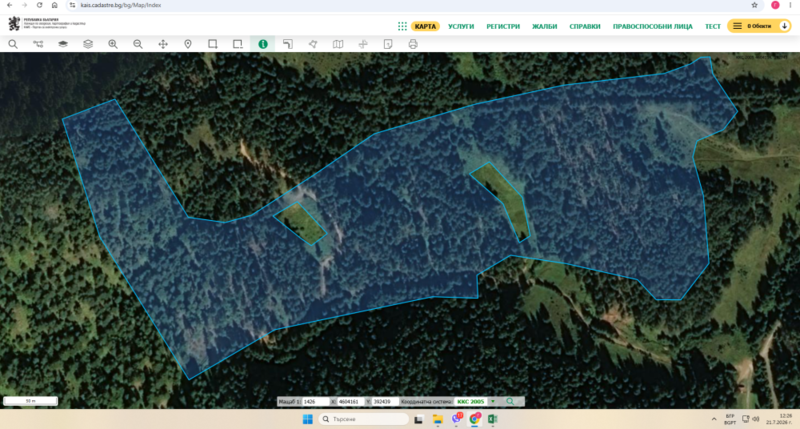The height and width of the screenshot is (429, 800).
Task: Click the download arrow in Обекти button
Action: click(784, 26)
